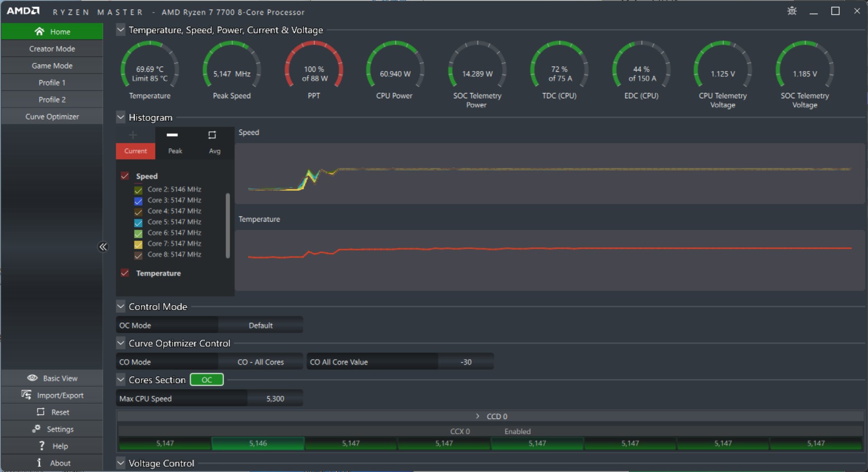868x472 pixels.
Task: Click the Temperature gauge dial
Action: [x=150, y=66]
